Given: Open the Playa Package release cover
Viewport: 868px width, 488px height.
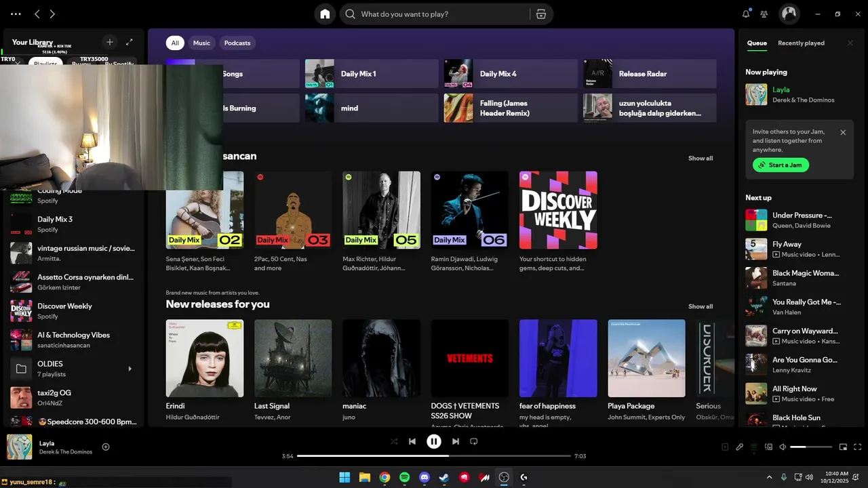Looking at the screenshot, I should pos(646,358).
